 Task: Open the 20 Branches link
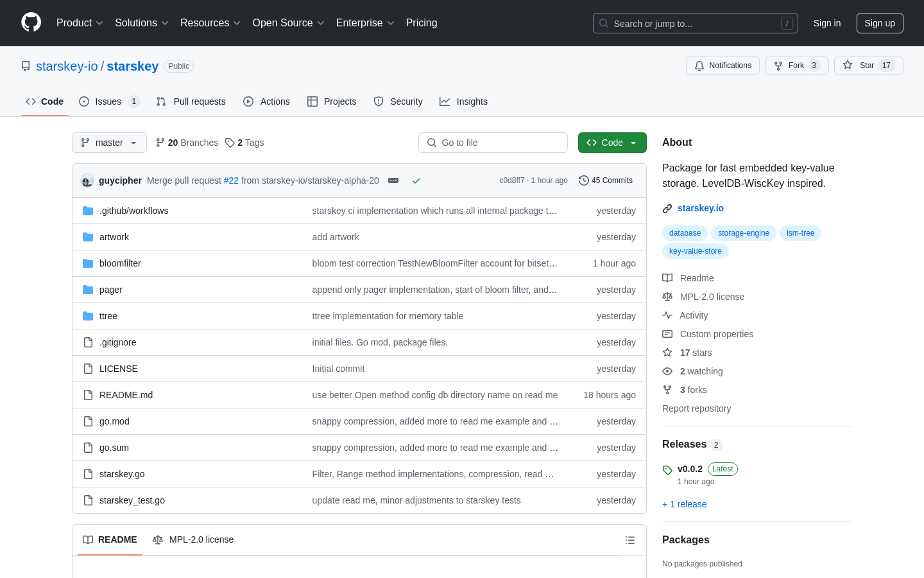pyautogui.click(x=187, y=143)
